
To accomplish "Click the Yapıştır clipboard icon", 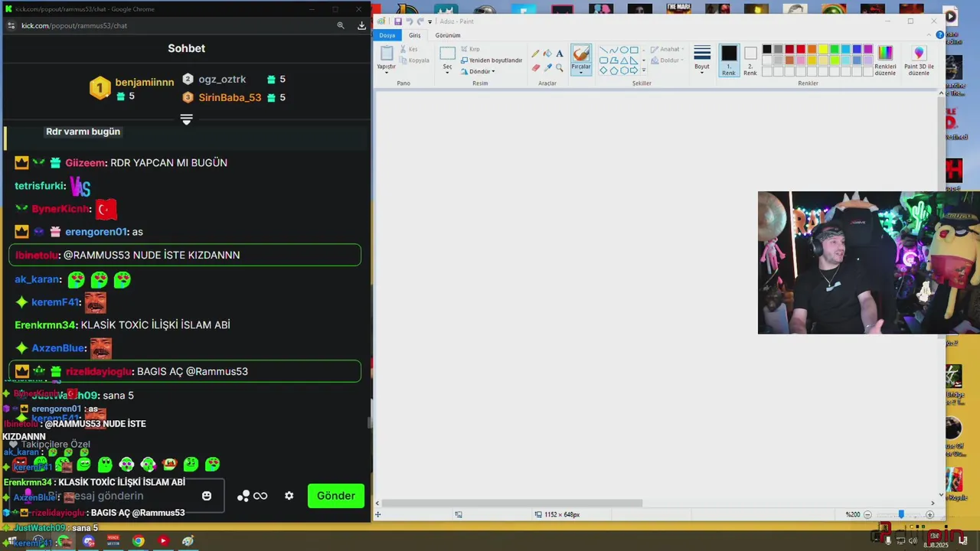I will [387, 54].
